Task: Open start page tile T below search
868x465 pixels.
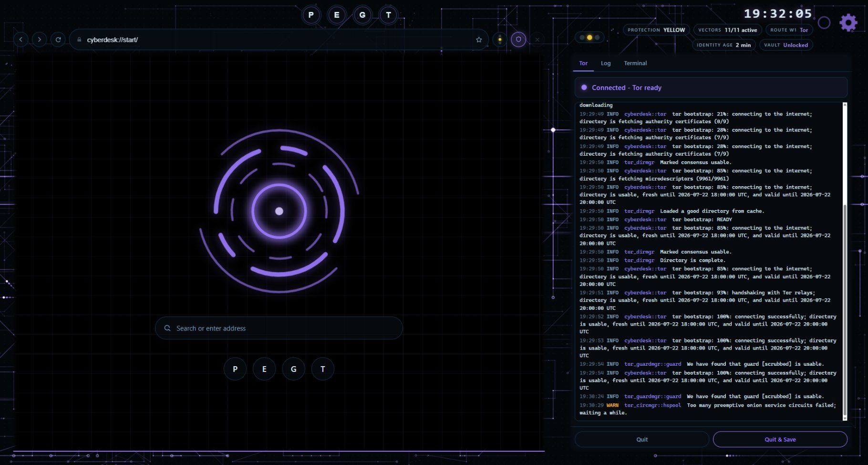Action: (323, 369)
